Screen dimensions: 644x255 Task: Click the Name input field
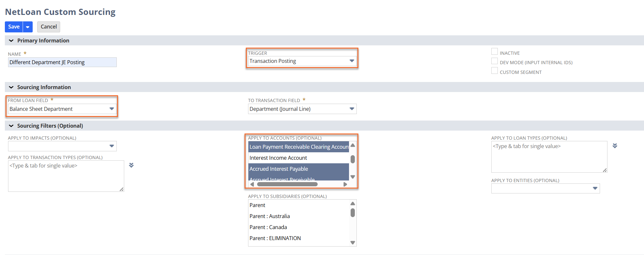coord(62,62)
